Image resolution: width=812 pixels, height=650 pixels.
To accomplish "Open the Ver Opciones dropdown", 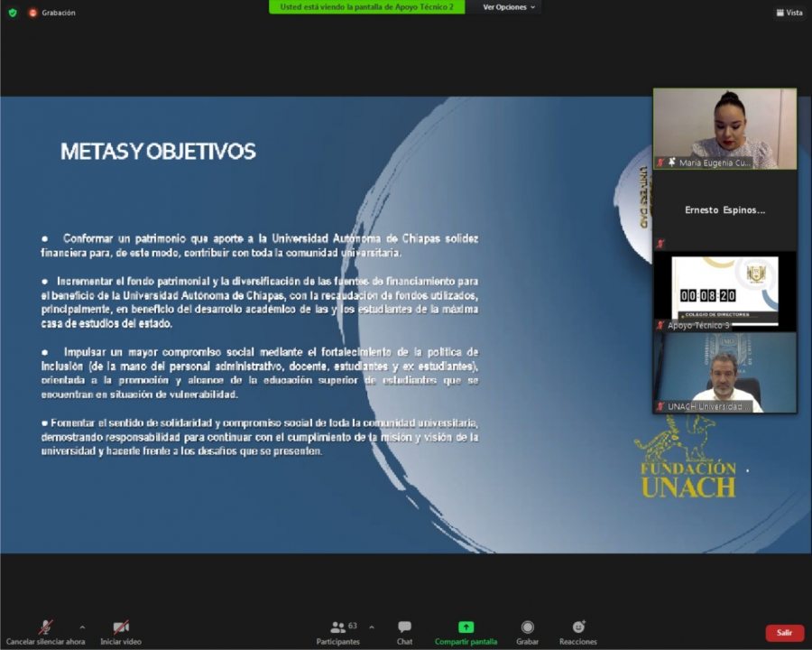I will 509,7.
